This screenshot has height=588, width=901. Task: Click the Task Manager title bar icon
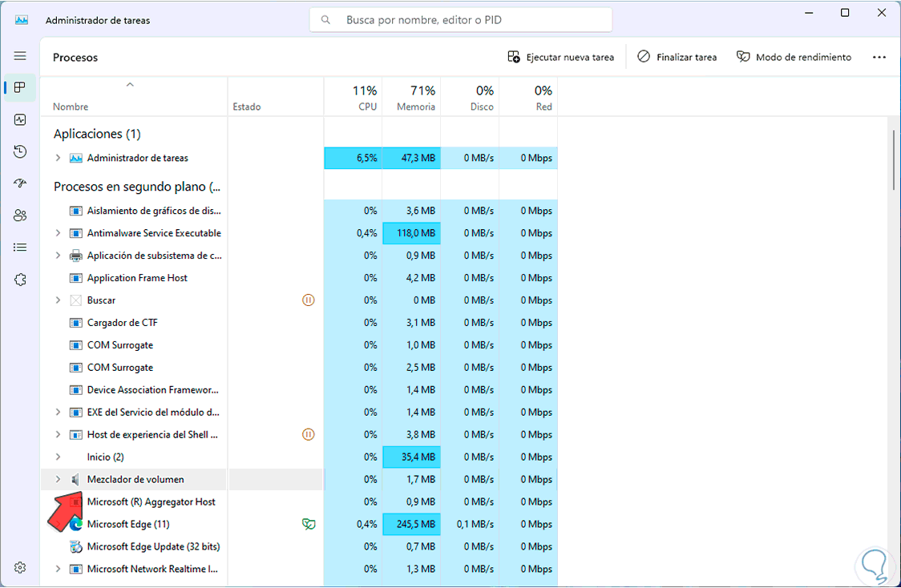[x=22, y=20]
